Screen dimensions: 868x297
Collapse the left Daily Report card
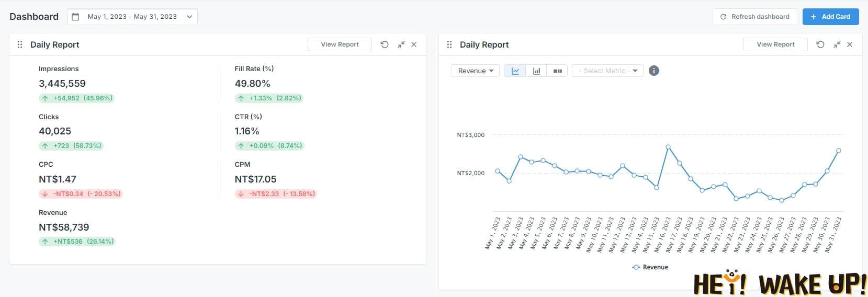point(401,44)
